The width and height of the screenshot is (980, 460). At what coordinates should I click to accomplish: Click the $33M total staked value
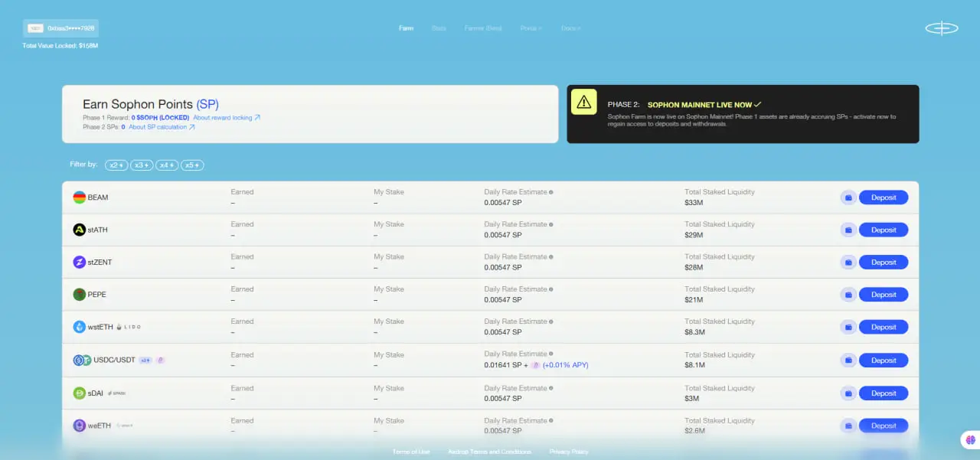click(694, 203)
